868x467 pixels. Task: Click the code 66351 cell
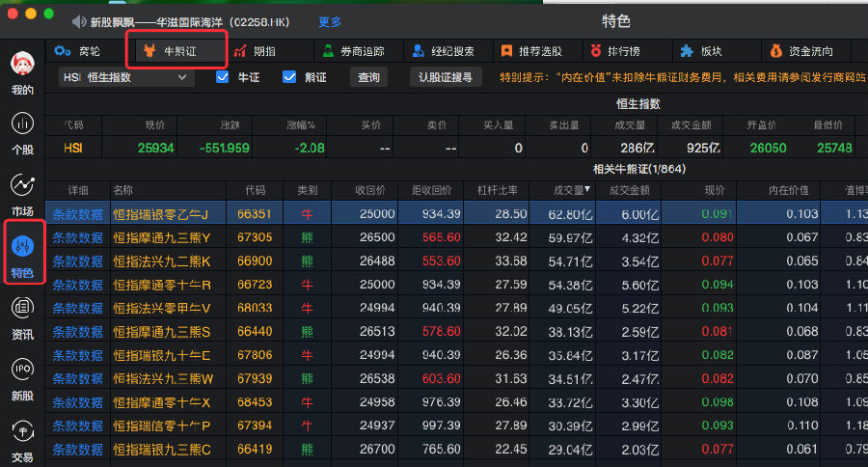pyautogui.click(x=255, y=214)
